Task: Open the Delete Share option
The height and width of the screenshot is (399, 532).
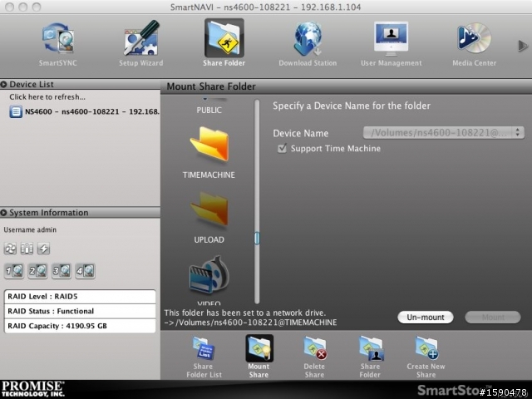Action: [x=314, y=357]
